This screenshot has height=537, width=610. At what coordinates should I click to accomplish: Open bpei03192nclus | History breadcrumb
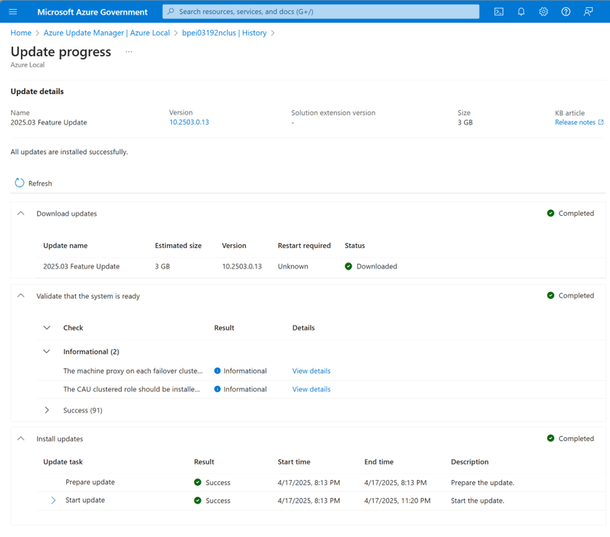coord(224,33)
